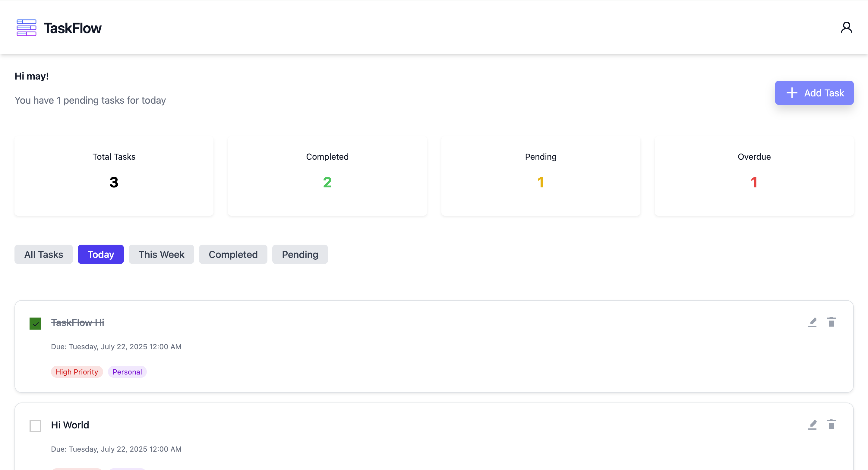Image resolution: width=868 pixels, height=470 pixels.
Task: Delete the Hi World task
Action: pos(831,425)
